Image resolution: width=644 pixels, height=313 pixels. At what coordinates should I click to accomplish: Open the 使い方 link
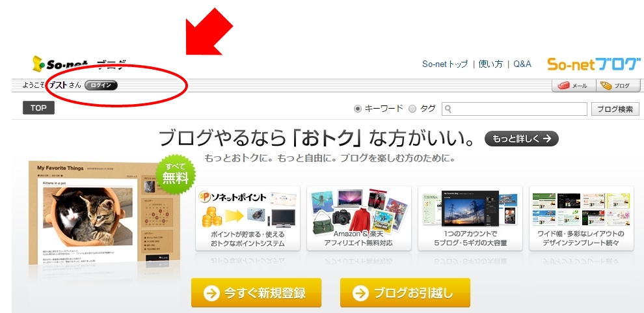point(490,64)
